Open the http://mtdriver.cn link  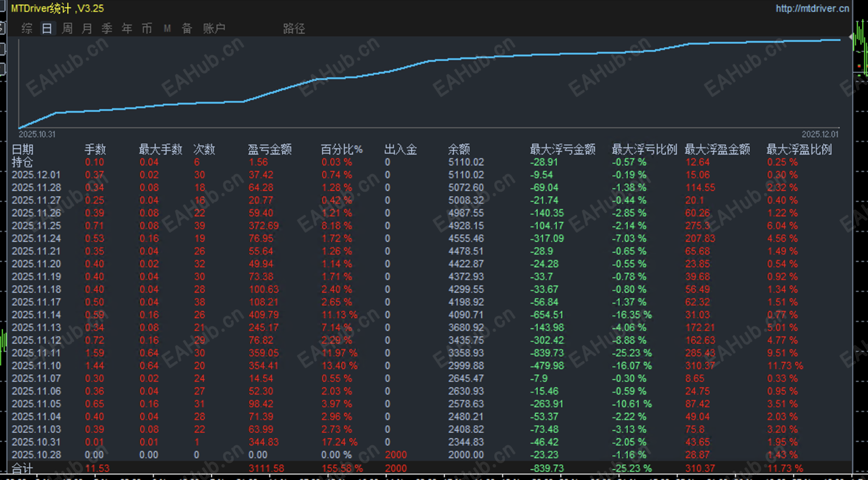(812, 8)
